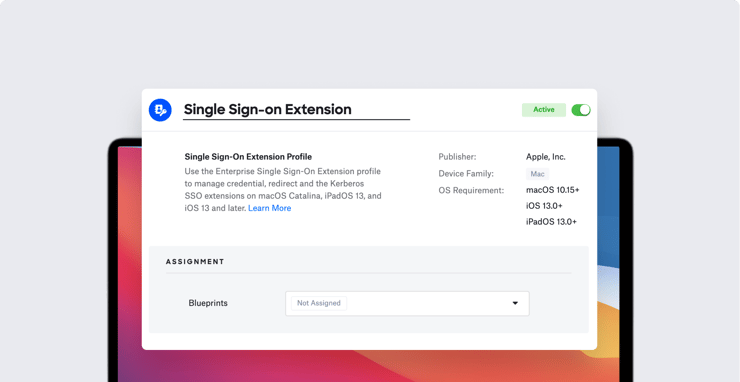
Task: Click the Device Family label
Action: point(466,174)
